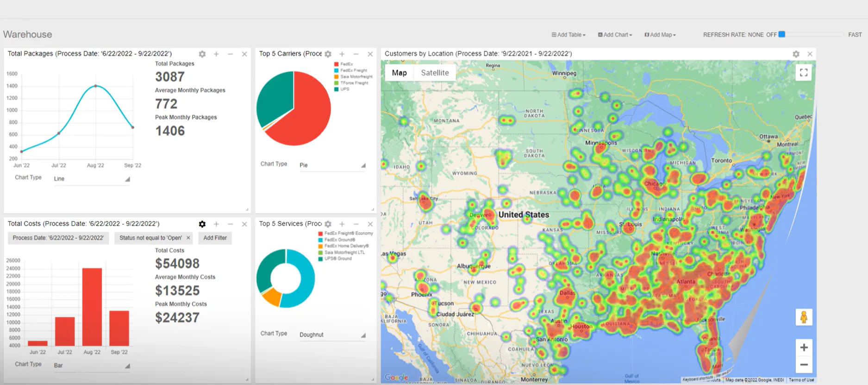Zoom out on the map
The image size is (868, 385).
click(x=804, y=365)
